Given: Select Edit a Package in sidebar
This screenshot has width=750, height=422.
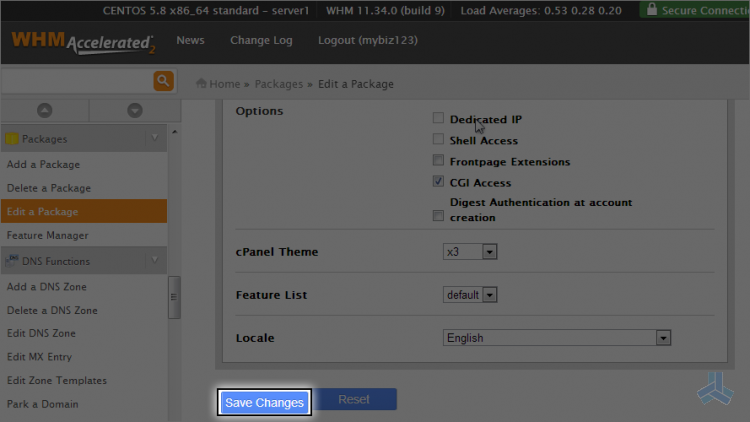Looking at the screenshot, I should pyautogui.click(x=84, y=211).
